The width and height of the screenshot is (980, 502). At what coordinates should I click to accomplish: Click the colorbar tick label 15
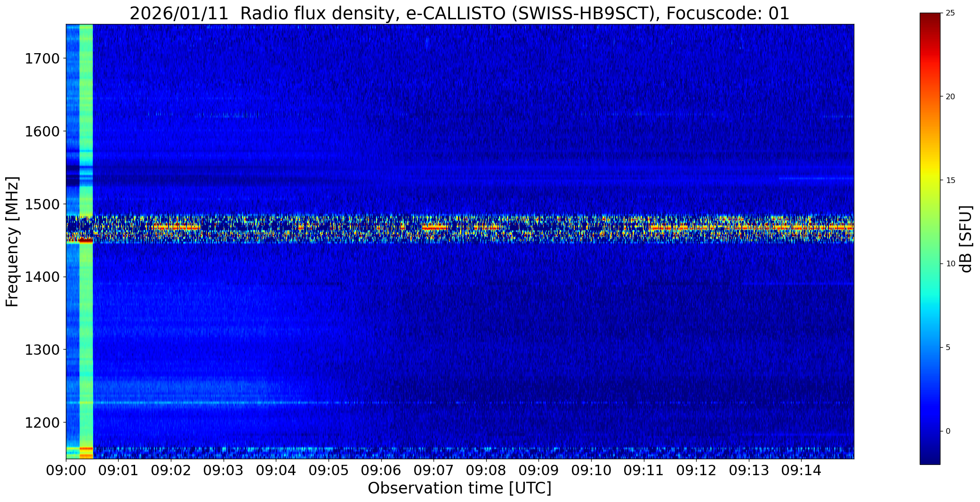(950, 181)
